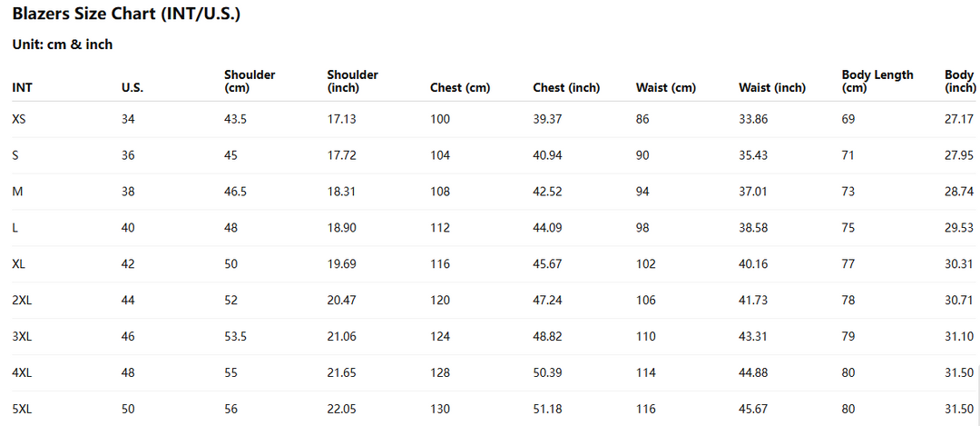Select the Waist (cm) column header
This screenshot has height=426, width=980.
click(666, 88)
